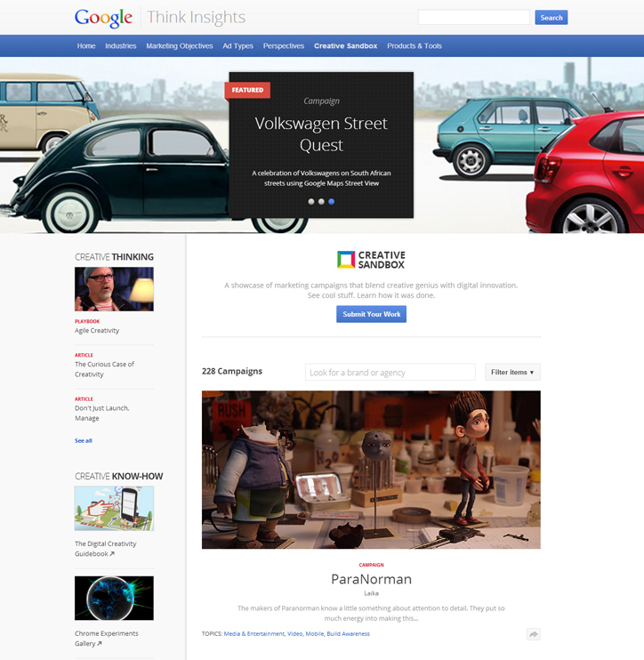Click the 228 Campaigns count text
Screen dimensions: 644x660
click(232, 371)
